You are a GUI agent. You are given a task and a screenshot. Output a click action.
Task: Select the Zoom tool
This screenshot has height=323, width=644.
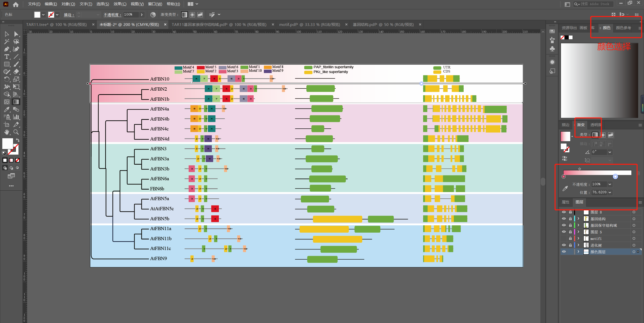click(x=16, y=132)
